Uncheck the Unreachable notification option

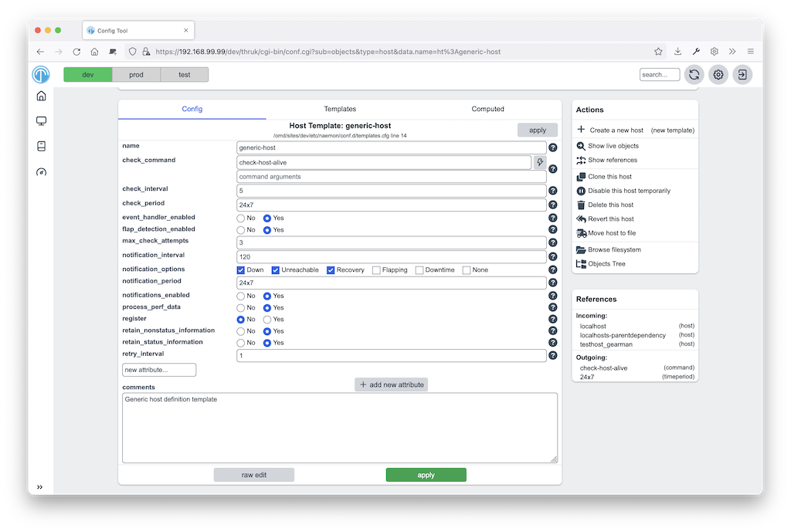coord(276,270)
